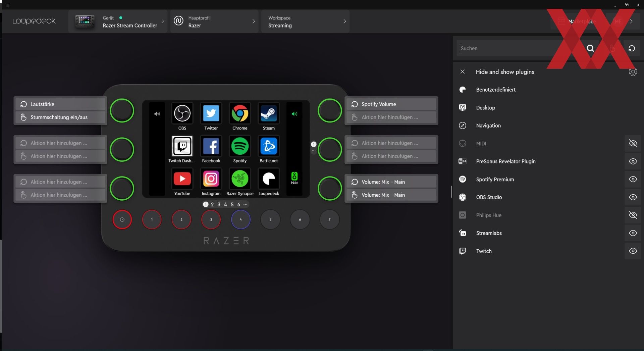This screenshot has width=644, height=351.
Task: Click round button 1 with red ring
Action: [152, 219]
